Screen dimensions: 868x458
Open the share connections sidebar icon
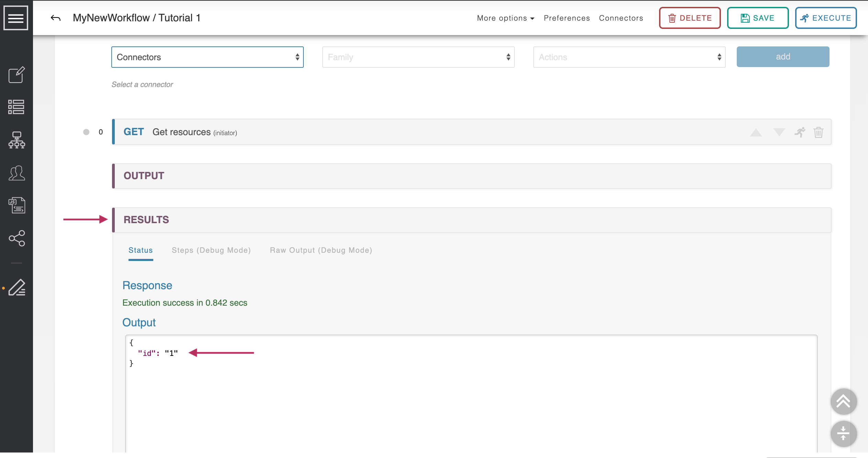click(16, 238)
